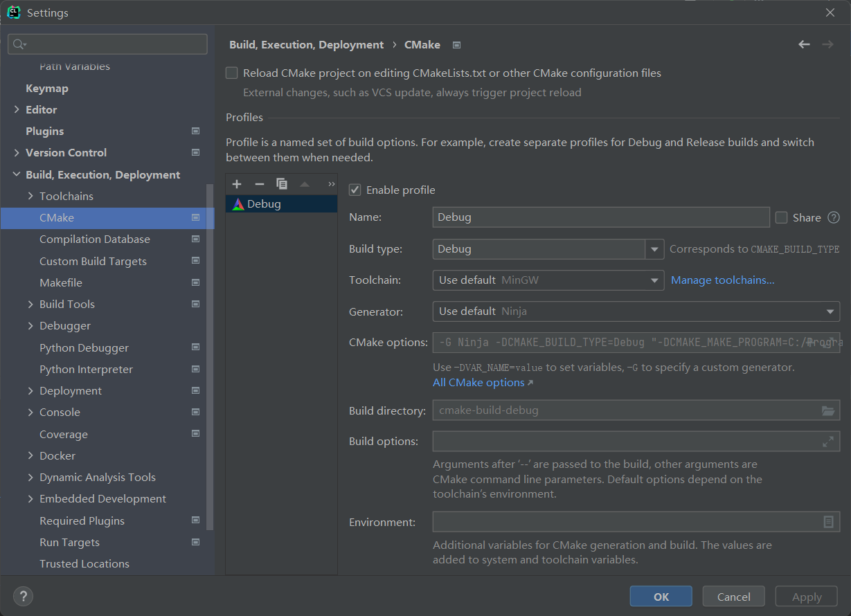The image size is (851, 616).
Task: Open the Build type dropdown
Action: (x=654, y=249)
